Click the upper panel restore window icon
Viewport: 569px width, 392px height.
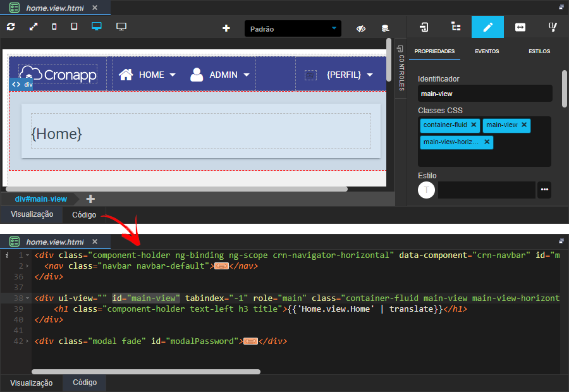click(x=561, y=7)
